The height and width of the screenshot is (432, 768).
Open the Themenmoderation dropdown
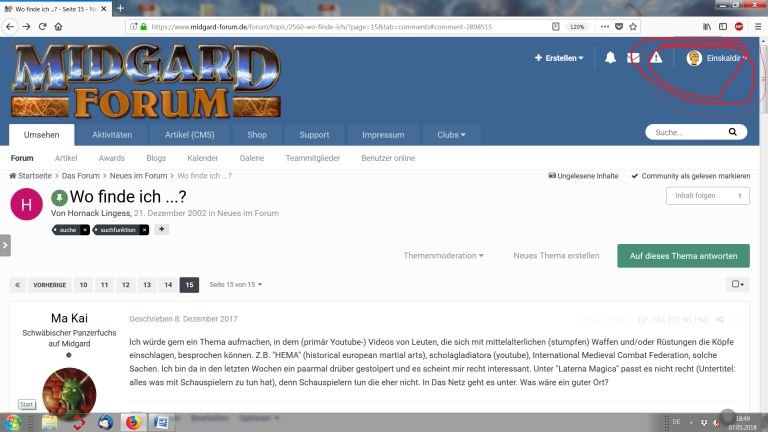click(x=443, y=255)
